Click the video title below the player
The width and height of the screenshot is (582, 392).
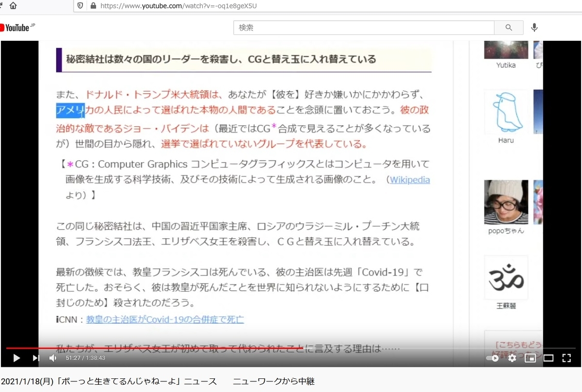(x=158, y=381)
